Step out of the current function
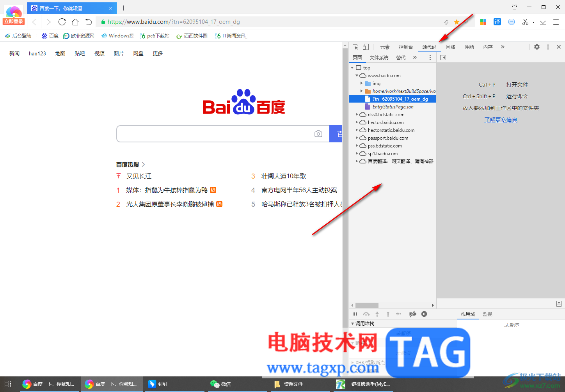Image resolution: width=565 pixels, height=392 pixels. [x=388, y=314]
